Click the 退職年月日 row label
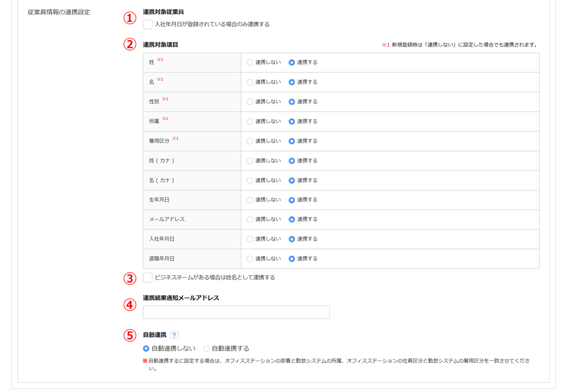567x392 pixels. tap(162, 259)
